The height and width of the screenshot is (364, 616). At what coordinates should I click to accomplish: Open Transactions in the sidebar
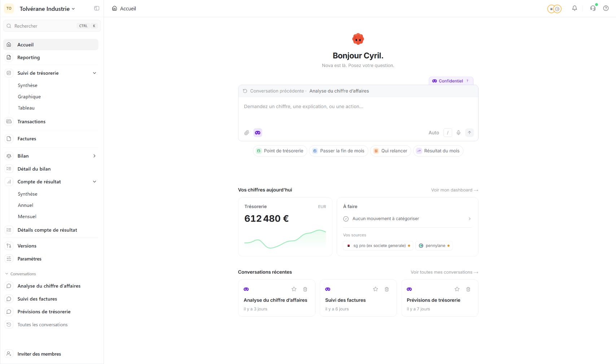(51, 121)
